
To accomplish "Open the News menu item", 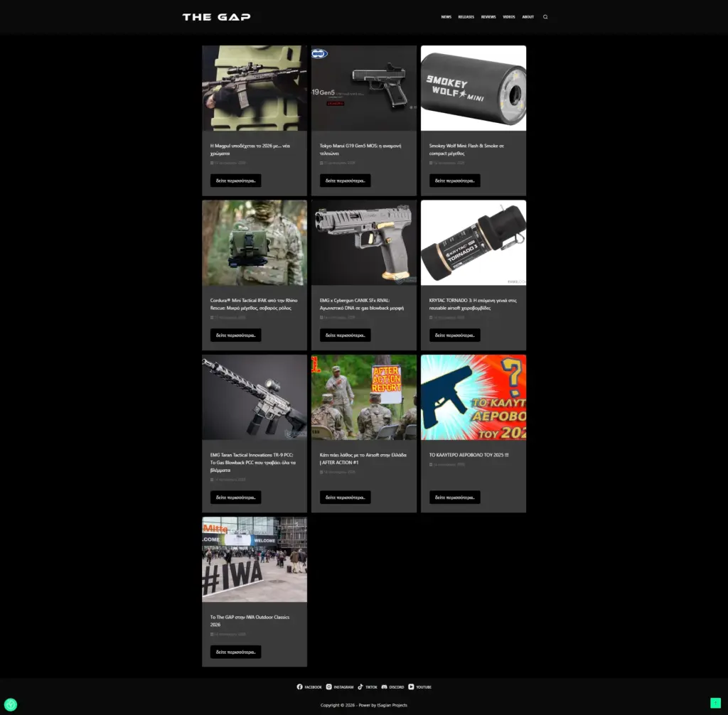I will coord(446,17).
